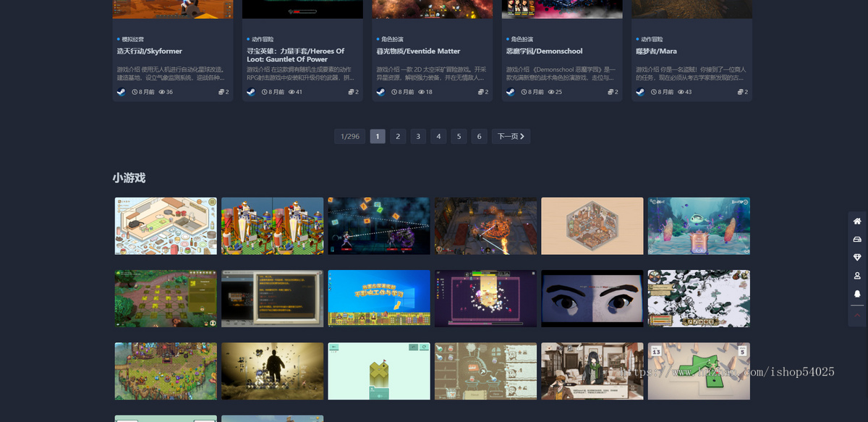Go to page 2 in the pagination
Viewport: 868px width, 422px height.
398,136
